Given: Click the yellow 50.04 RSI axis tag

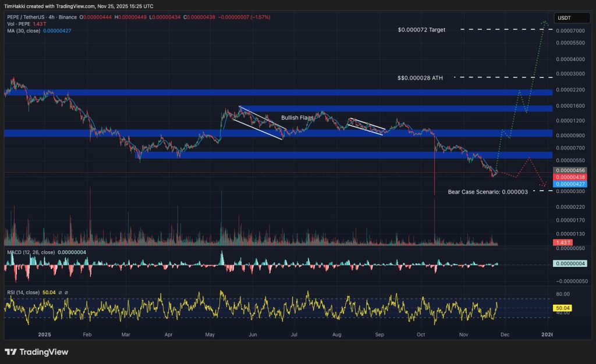Looking at the screenshot, I should (x=562, y=307).
